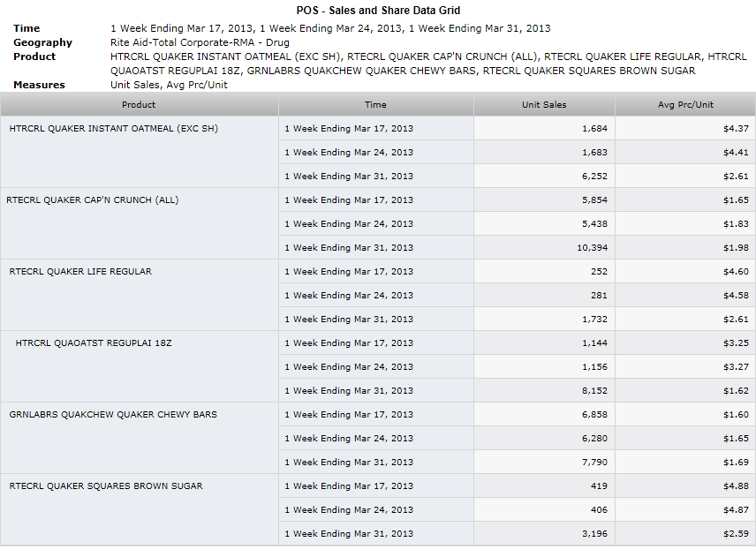
Task: Click the Avg Prc/Unit column header
Action: tap(685, 104)
